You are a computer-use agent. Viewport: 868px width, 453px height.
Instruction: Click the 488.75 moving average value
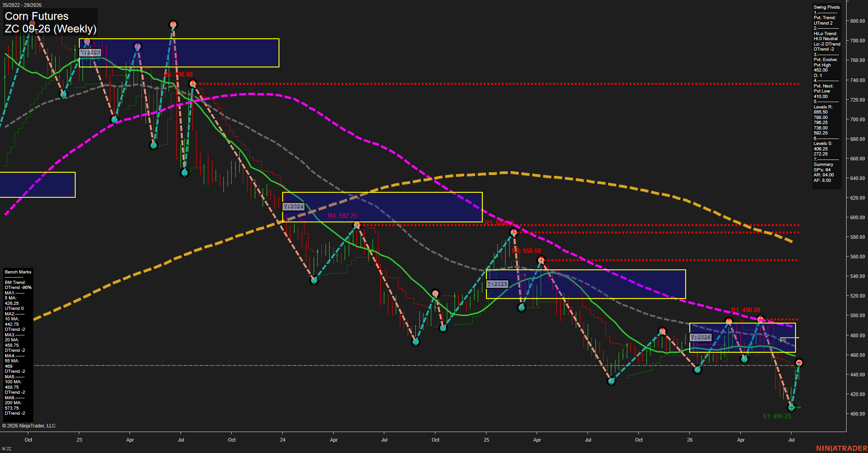[x=12, y=387]
